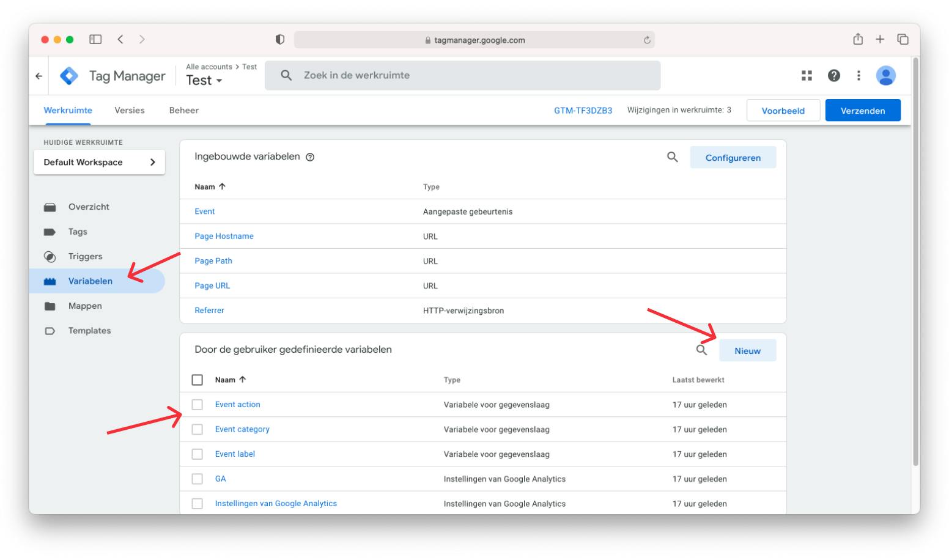The height and width of the screenshot is (560, 949).
Task: Select the Event action checkbox
Action: pos(198,404)
